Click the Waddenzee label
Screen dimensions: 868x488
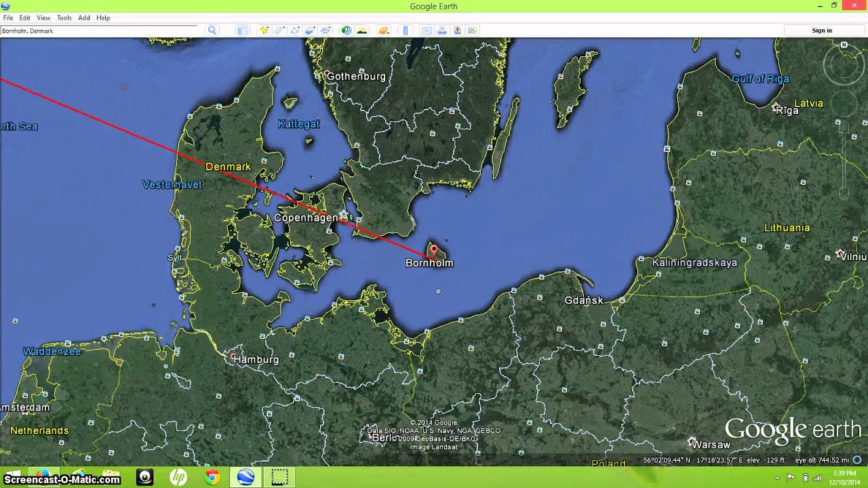pos(52,352)
